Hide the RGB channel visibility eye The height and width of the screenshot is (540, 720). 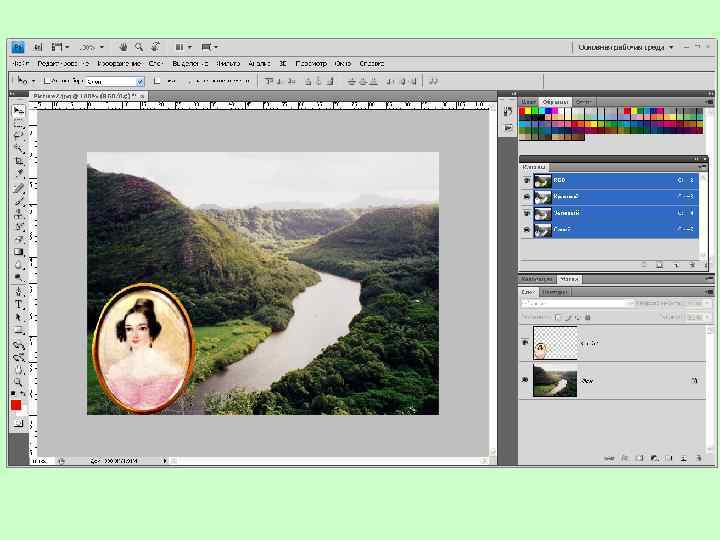(527, 180)
